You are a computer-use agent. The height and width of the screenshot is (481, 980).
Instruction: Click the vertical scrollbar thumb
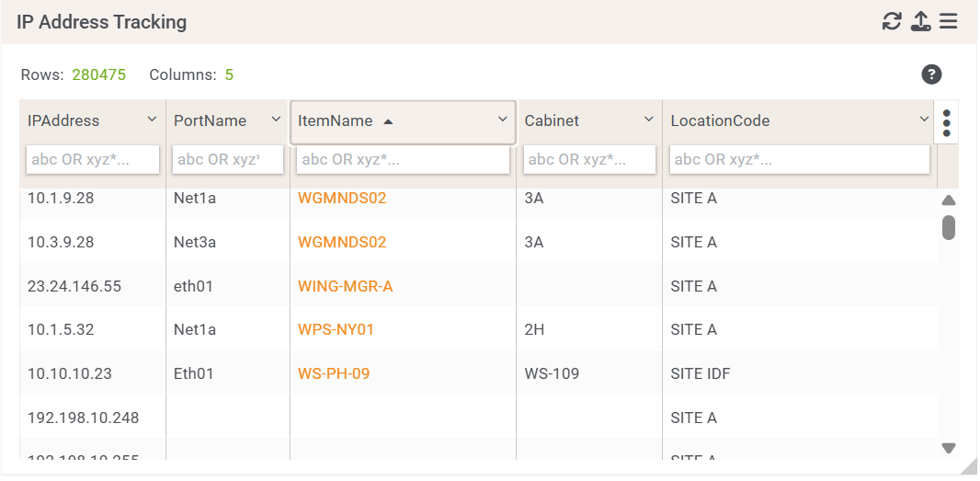click(949, 227)
